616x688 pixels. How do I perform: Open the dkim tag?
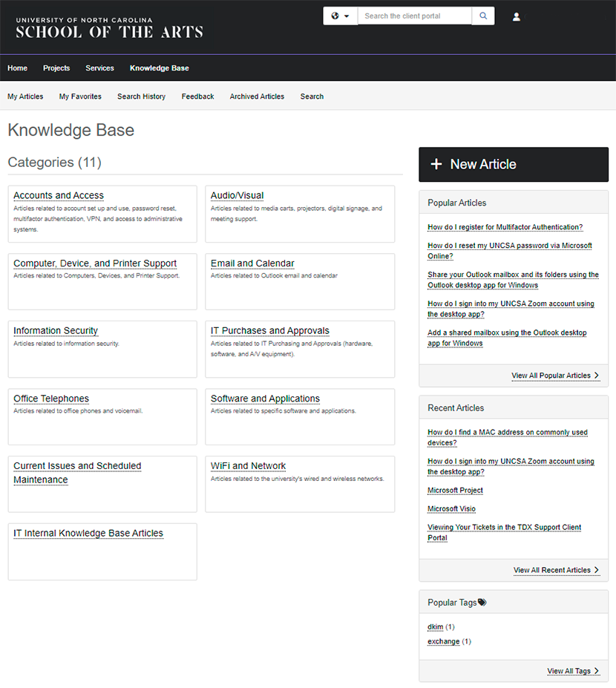click(435, 626)
